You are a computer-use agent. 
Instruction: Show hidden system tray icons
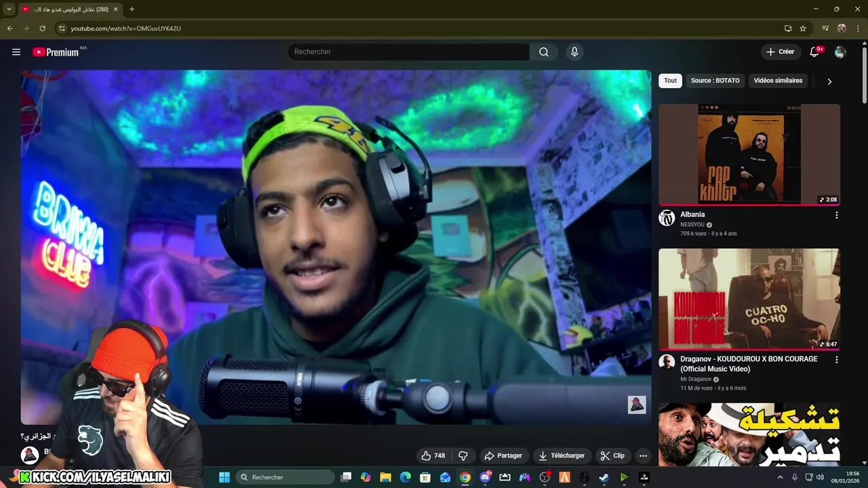[780, 477]
